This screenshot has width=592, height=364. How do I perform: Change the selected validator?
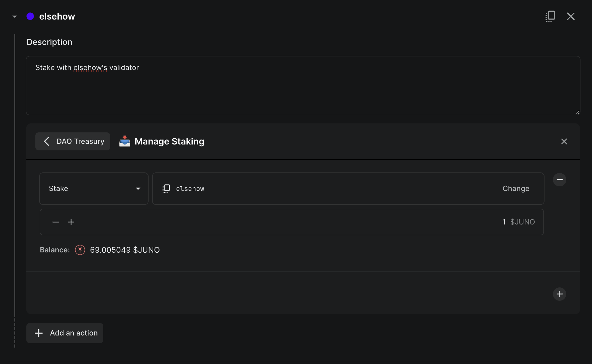point(516,189)
